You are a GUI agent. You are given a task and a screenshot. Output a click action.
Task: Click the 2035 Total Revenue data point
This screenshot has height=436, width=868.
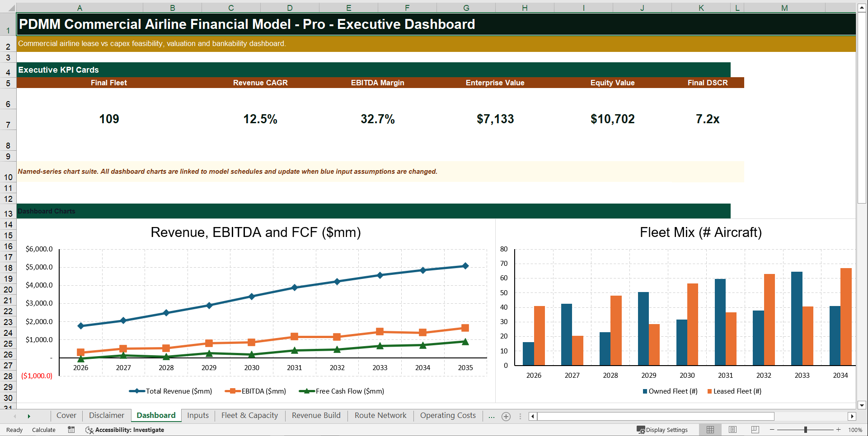pyautogui.click(x=465, y=266)
